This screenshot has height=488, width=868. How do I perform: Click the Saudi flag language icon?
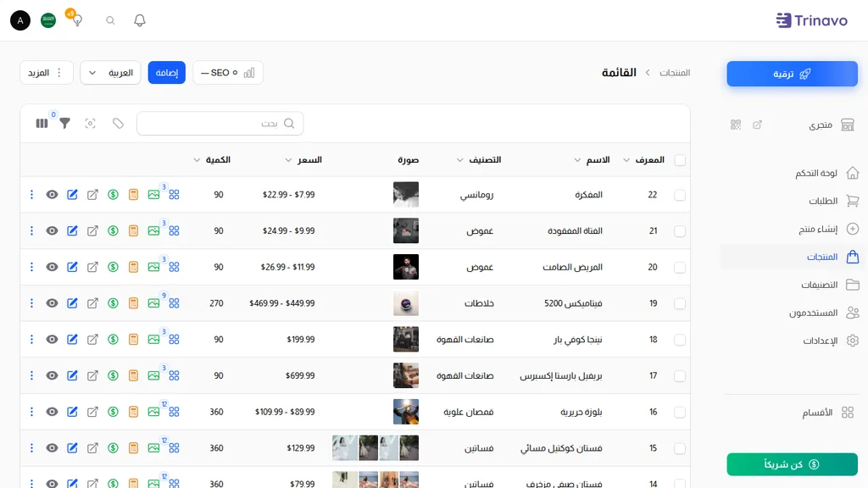tap(48, 20)
